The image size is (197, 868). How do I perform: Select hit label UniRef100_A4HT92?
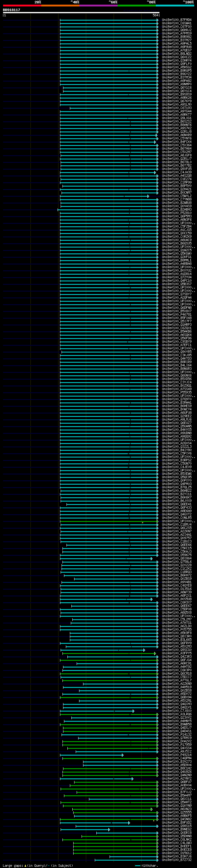(176, 667)
